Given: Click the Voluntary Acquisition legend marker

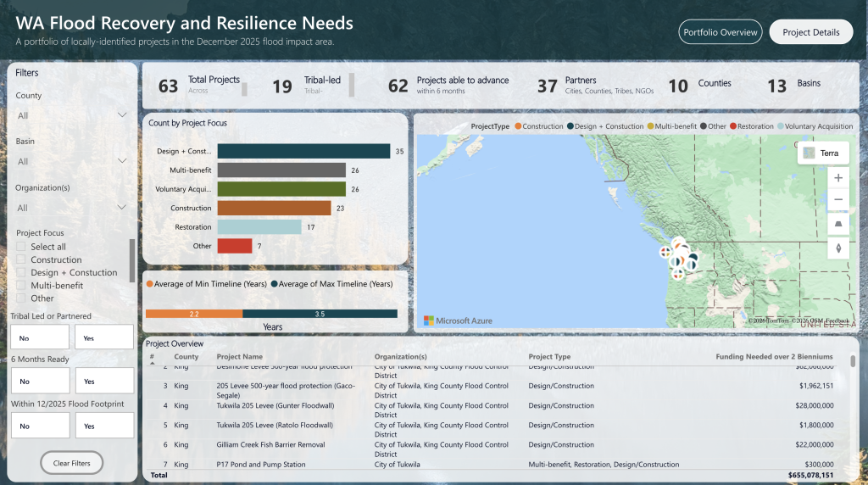Looking at the screenshot, I should click(781, 126).
